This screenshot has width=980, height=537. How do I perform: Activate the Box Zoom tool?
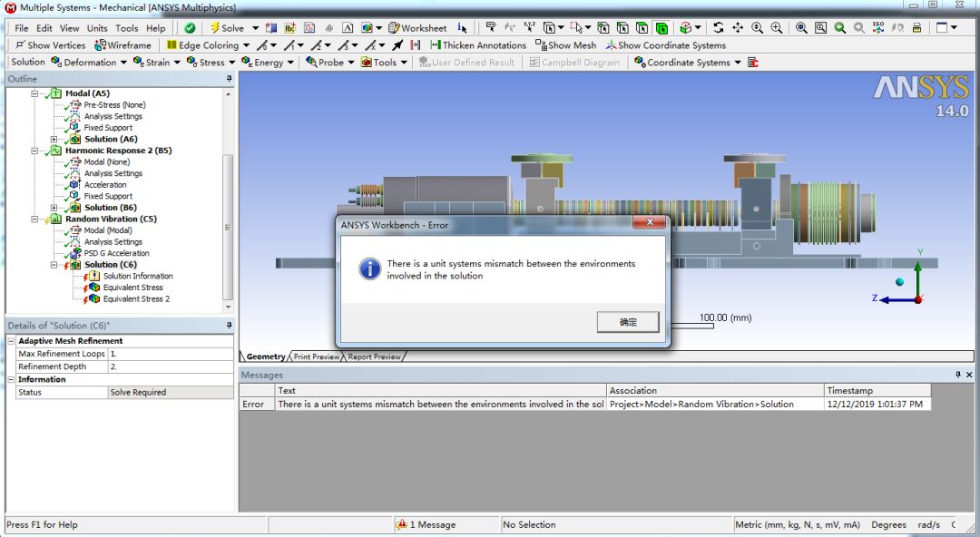(x=776, y=28)
